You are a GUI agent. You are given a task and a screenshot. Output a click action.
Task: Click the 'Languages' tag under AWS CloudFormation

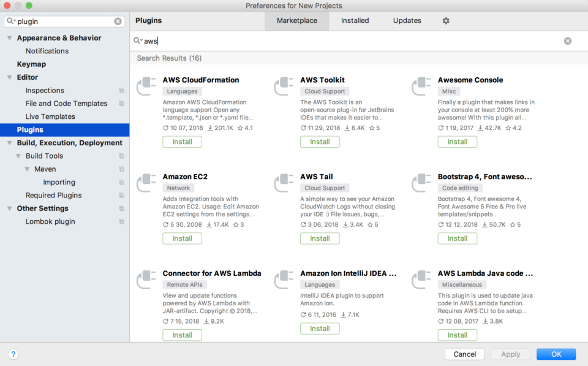(182, 91)
